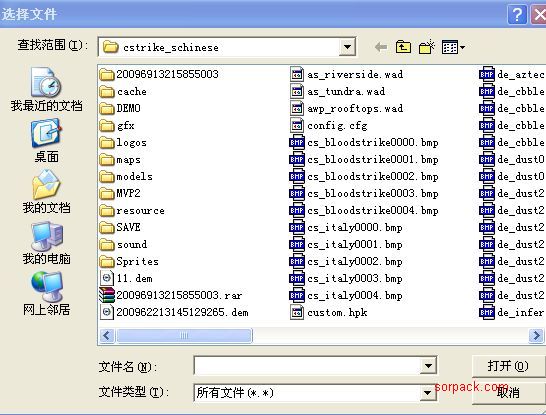Click the help question mark button
Viewport: 546px width, 415px height.
point(517,15)
